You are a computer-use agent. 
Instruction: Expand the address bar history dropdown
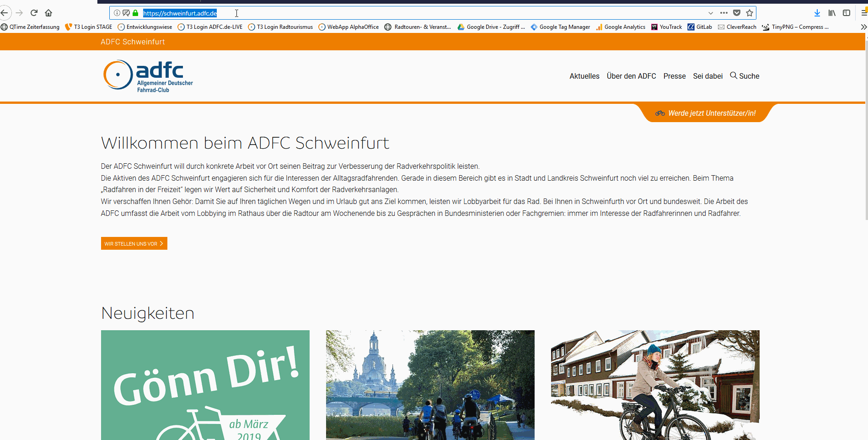point(710,13)
